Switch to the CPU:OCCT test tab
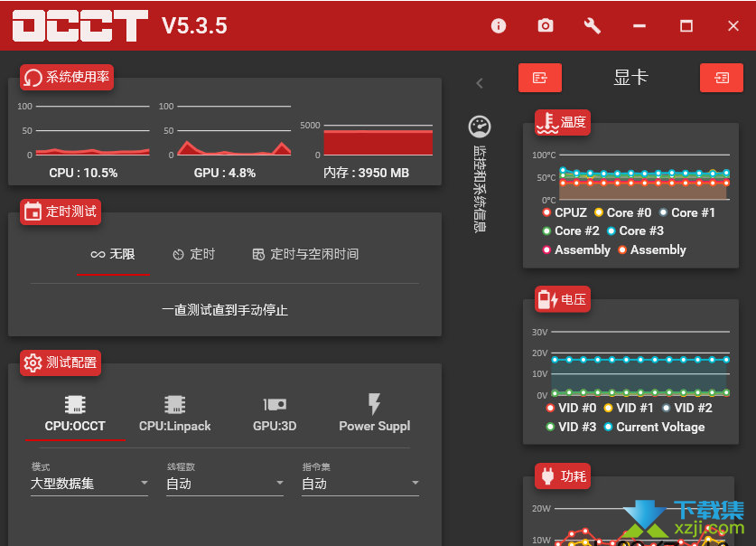The height and width of the screenshot is (546, 756). click(x=75, y=414)
